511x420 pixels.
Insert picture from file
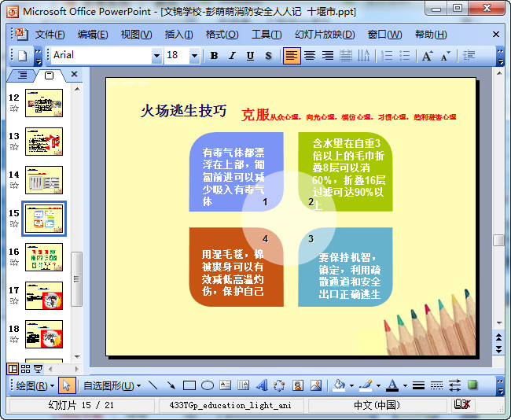315,385
